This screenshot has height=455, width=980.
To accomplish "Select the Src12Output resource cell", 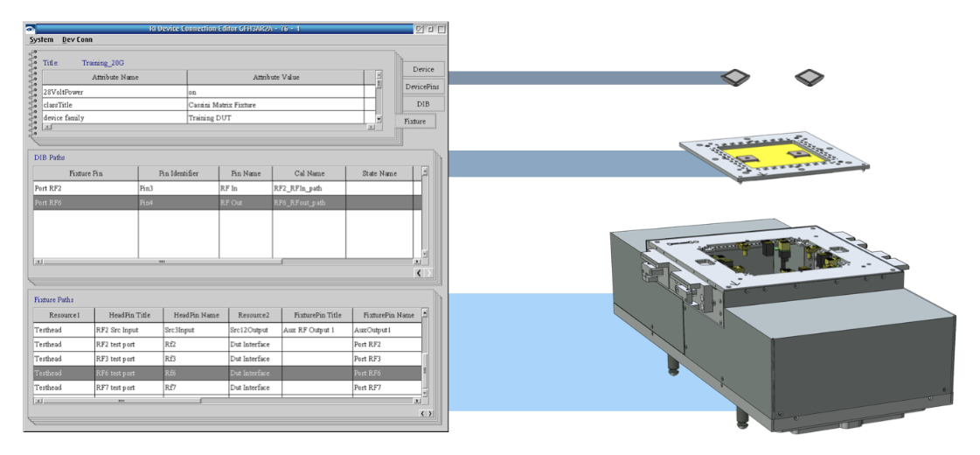I will tap(254, 330).
